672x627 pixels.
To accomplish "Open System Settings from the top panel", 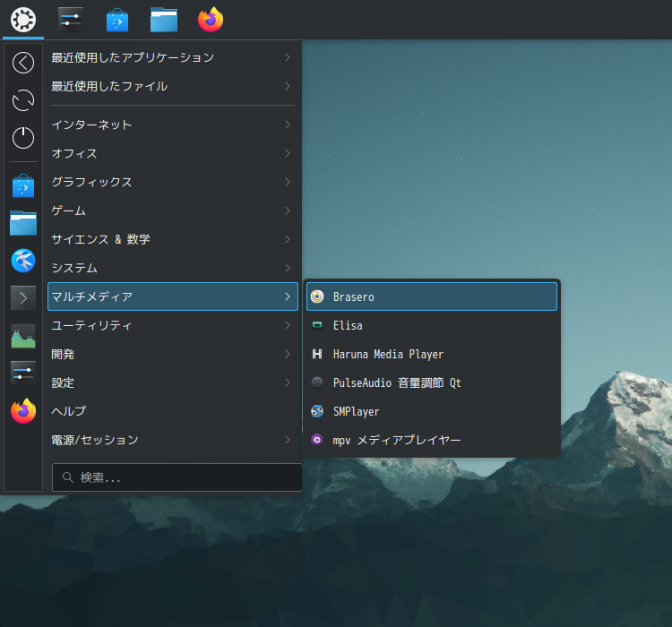I will click(70, 20).
